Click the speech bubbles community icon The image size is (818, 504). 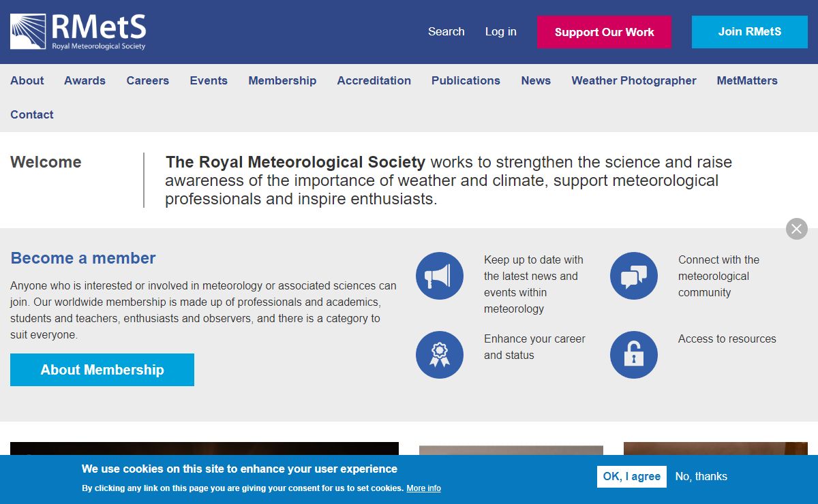[x=634, y=276]
